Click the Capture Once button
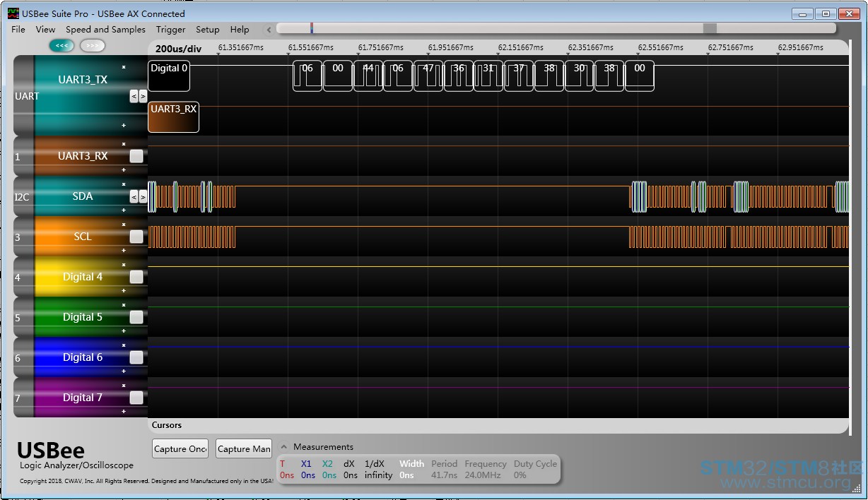This screenshot has height=500, width=868. pos(180,448)
